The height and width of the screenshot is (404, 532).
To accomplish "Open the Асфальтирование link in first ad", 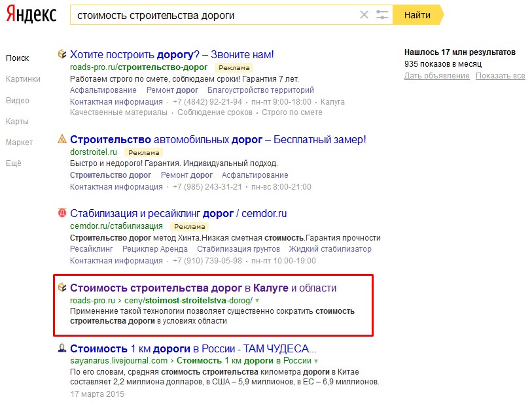I will tap(103, 90).
